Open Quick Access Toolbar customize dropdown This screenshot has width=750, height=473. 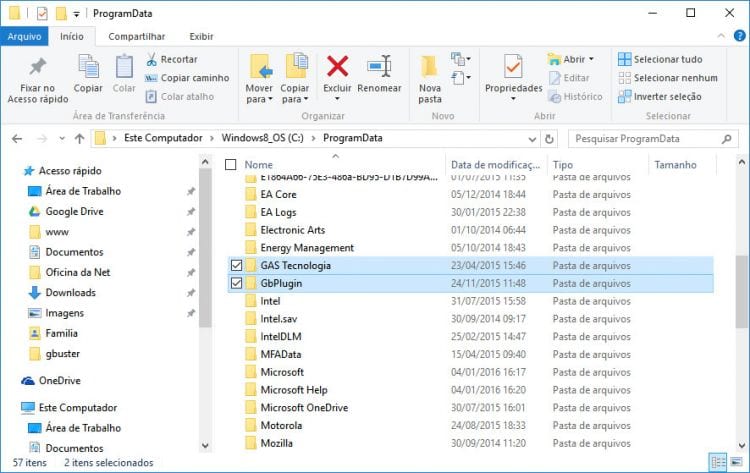click(x=77, y=14)
